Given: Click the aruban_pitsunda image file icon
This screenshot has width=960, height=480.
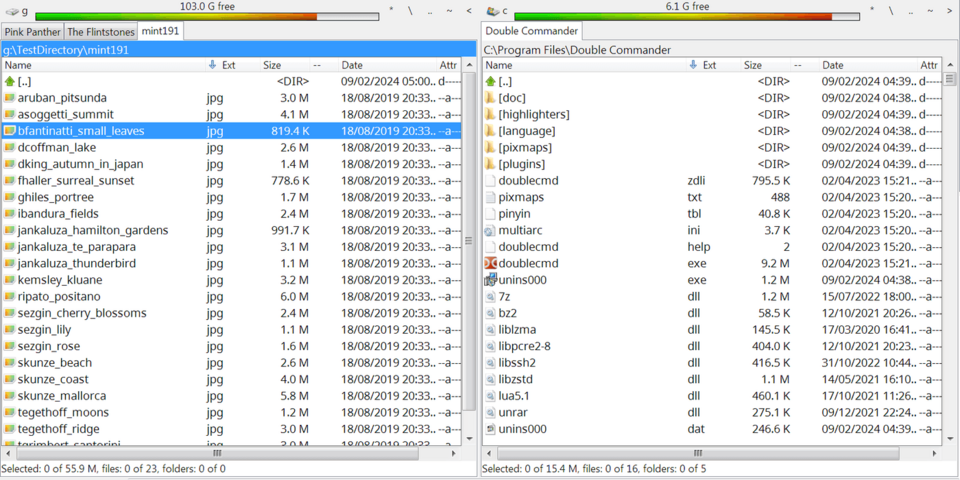Looking at the screenshot, I should coord(10,98).
